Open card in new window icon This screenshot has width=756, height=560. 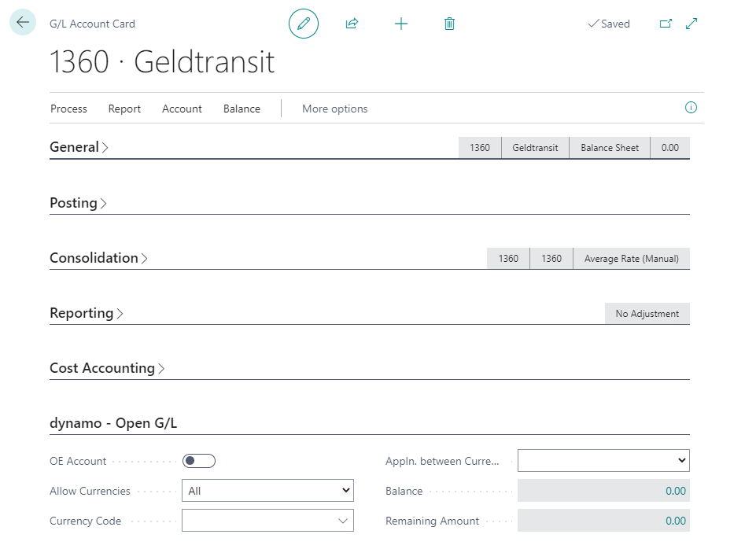[x=666, y=24]
